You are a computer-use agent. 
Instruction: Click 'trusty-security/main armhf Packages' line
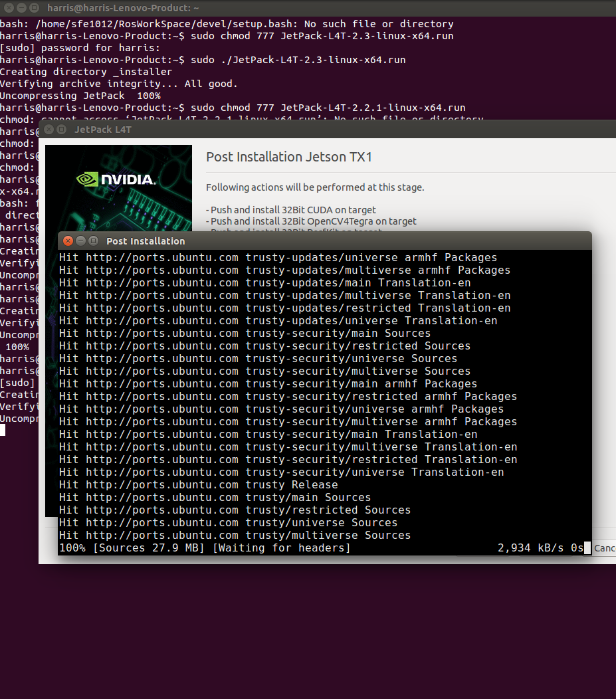[268, 384]
